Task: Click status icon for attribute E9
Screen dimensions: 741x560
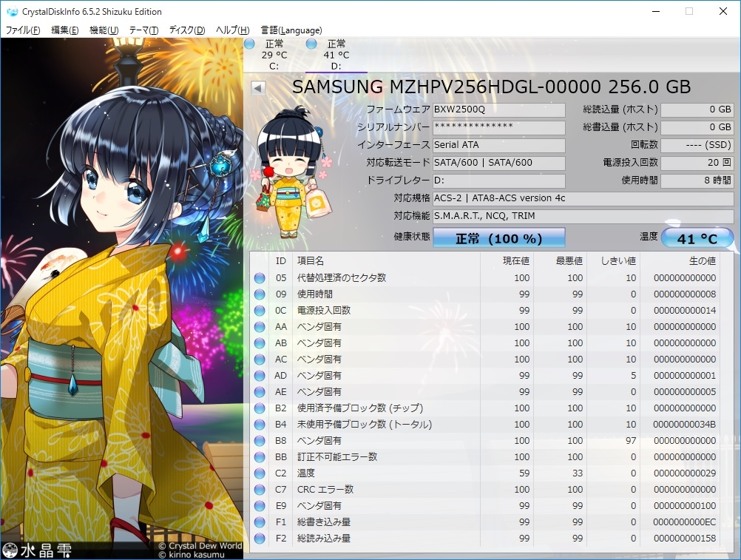Action: 260,506
